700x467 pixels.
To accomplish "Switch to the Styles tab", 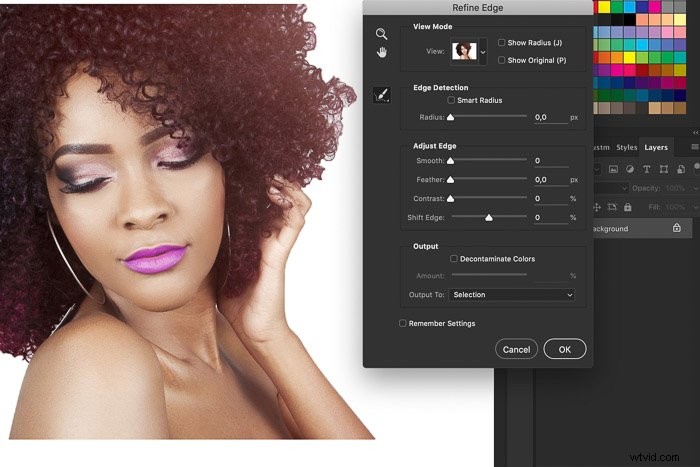I will pos(626,147).
